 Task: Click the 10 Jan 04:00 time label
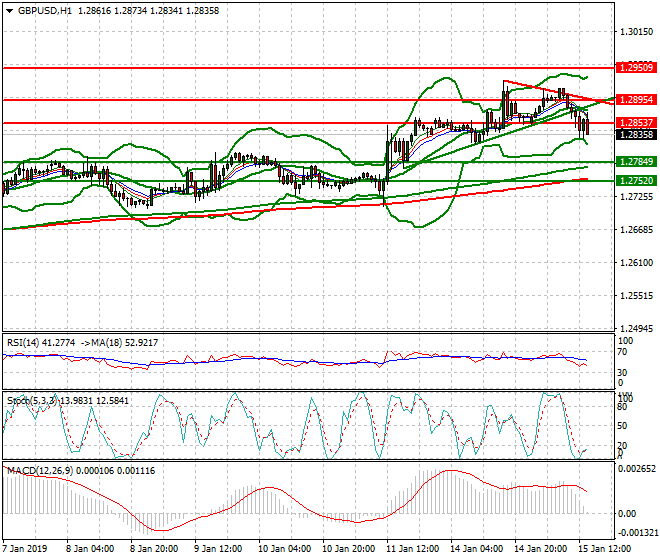pos(284,549)
